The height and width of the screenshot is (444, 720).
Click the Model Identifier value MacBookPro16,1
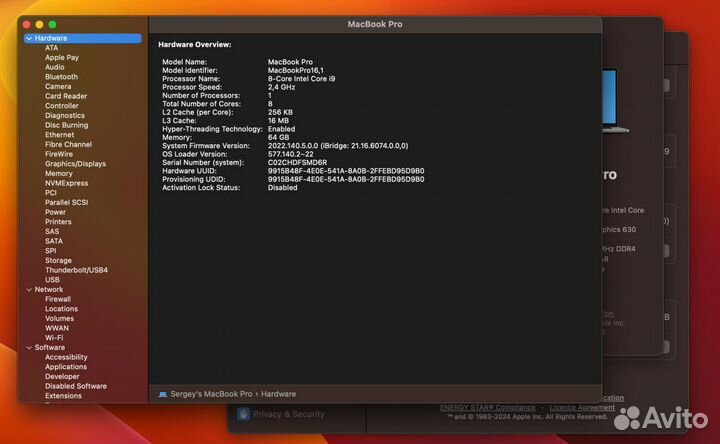click(296, 70)
